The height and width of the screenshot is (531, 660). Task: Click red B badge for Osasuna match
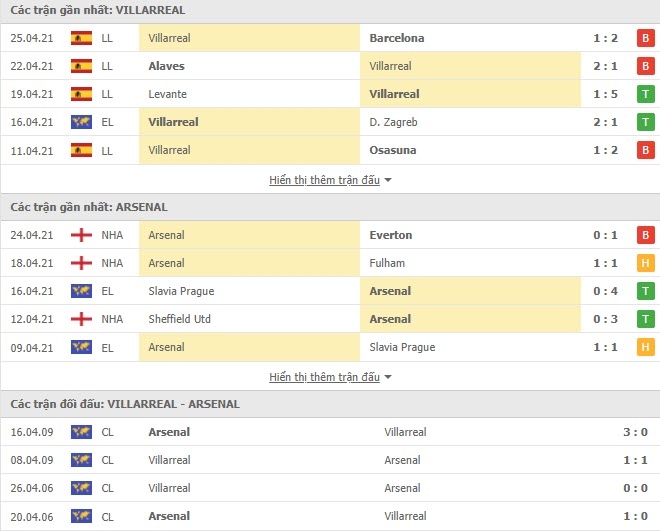pos(645,150)
